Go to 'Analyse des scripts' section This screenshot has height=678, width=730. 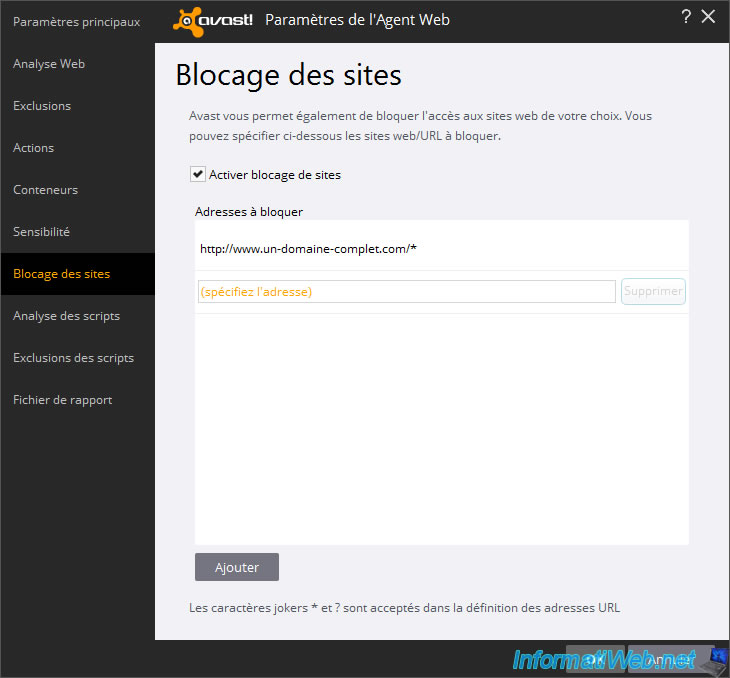tap(66, 316)
